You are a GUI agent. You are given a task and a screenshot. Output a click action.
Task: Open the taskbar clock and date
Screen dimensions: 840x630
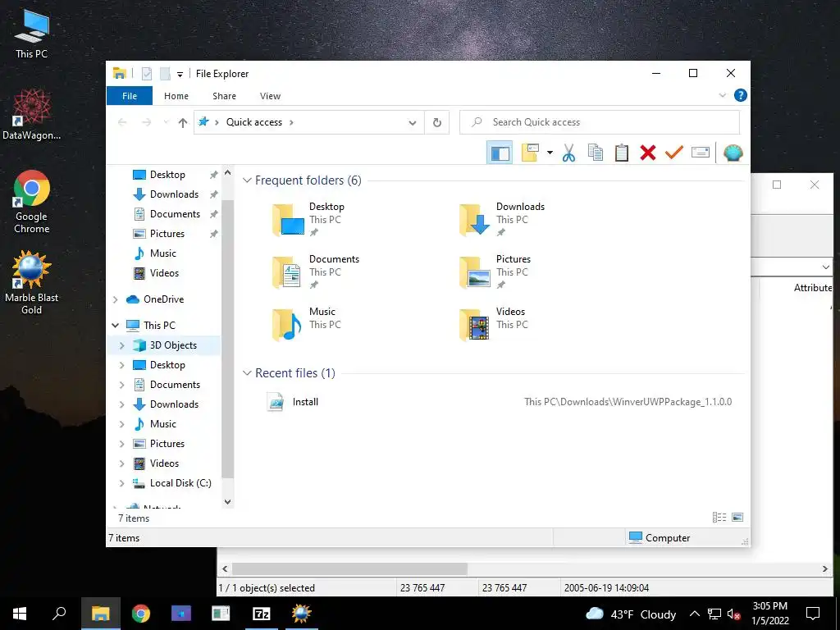point(769,614)
